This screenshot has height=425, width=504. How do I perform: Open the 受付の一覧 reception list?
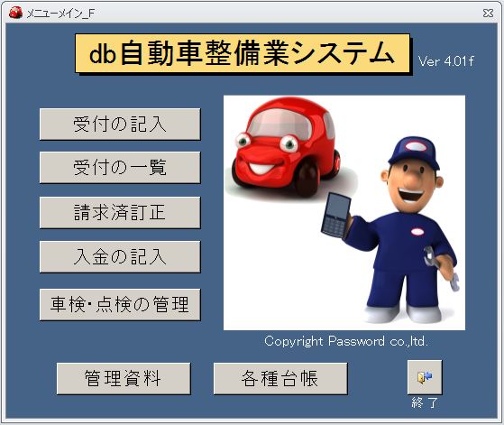coord(120,168)
